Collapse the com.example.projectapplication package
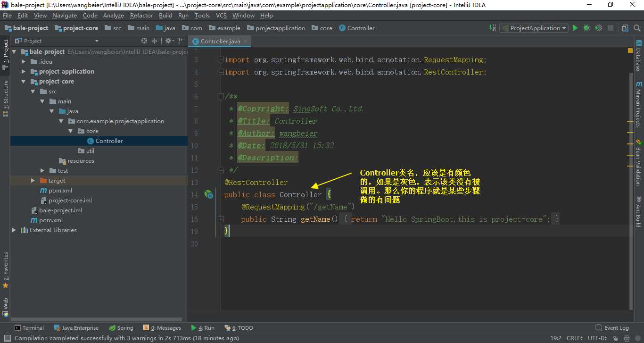Image resolution: width=644 pixels, height=343 pixels. (61, 121)
